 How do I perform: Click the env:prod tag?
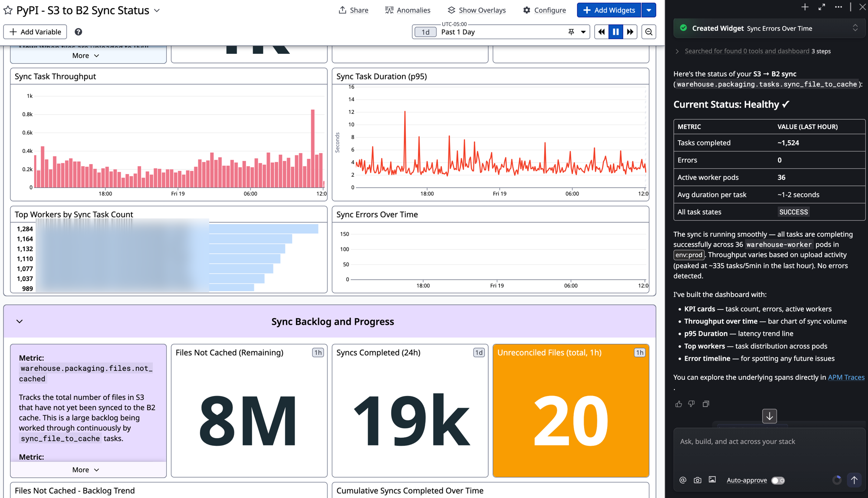click(689, 255)
